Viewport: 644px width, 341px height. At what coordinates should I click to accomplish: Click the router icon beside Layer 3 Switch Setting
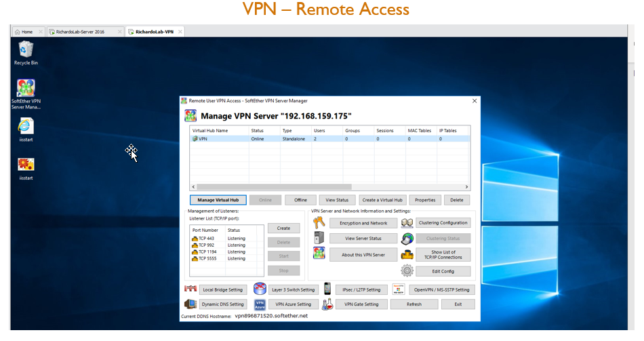pos(260,289)
